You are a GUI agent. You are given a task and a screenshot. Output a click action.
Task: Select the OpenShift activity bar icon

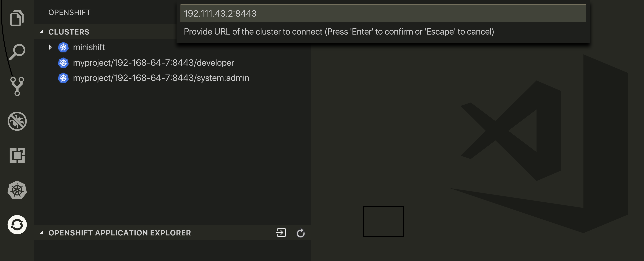pos(17,224)
